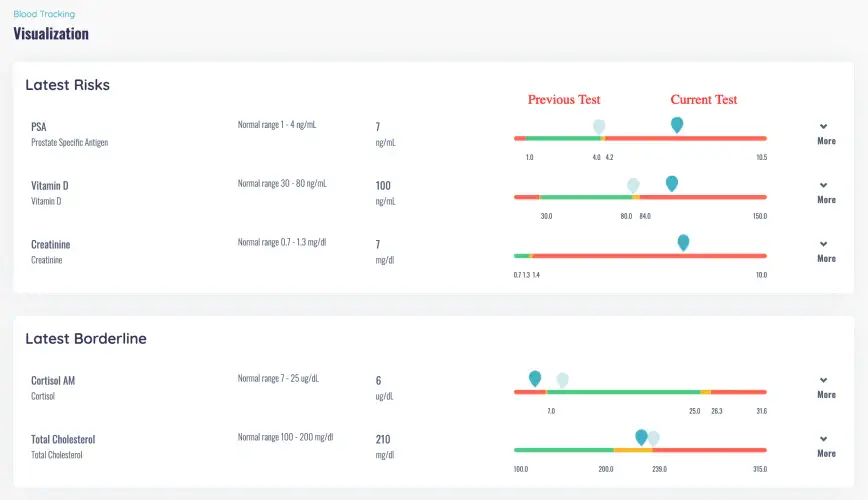This screenshot has height=500, width=868.
Task: Click the Latest Borderline section heading
Action: coord(86,339)
